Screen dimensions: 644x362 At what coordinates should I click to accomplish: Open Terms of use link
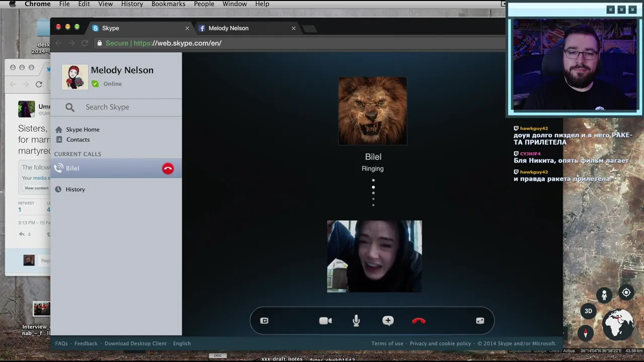tap(387, 343)
